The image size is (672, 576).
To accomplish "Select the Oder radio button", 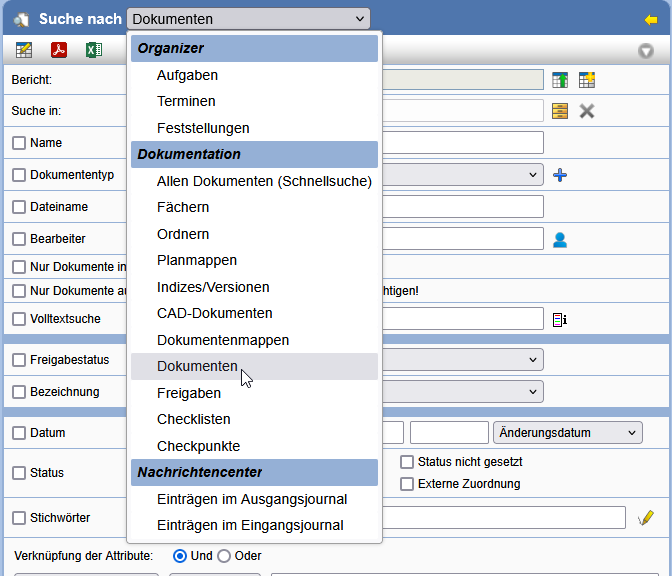I will [224, 556].
